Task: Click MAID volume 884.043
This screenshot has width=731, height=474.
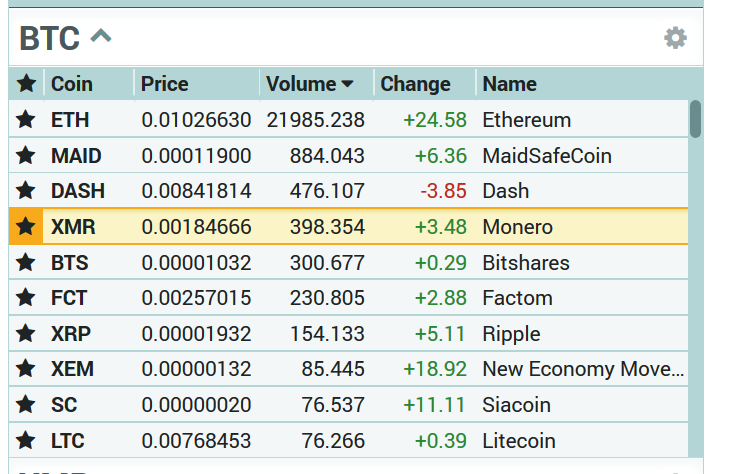Action: [x=327, y=156]
